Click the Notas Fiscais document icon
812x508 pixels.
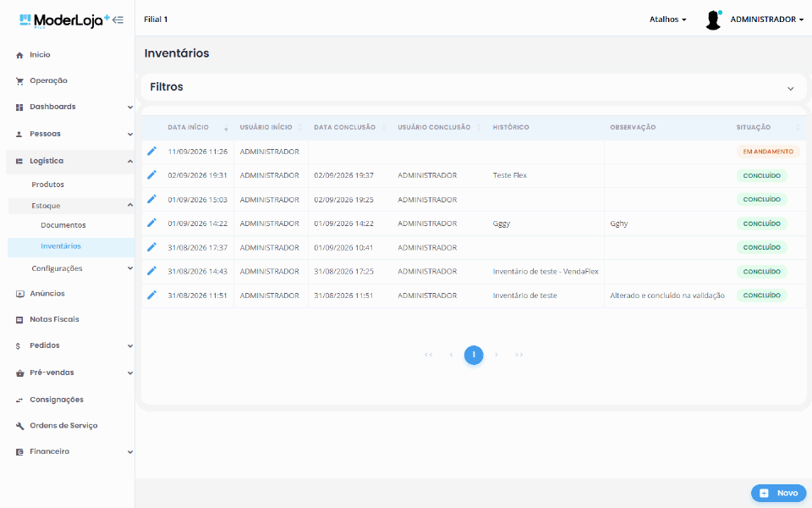[x=19, y=320]
